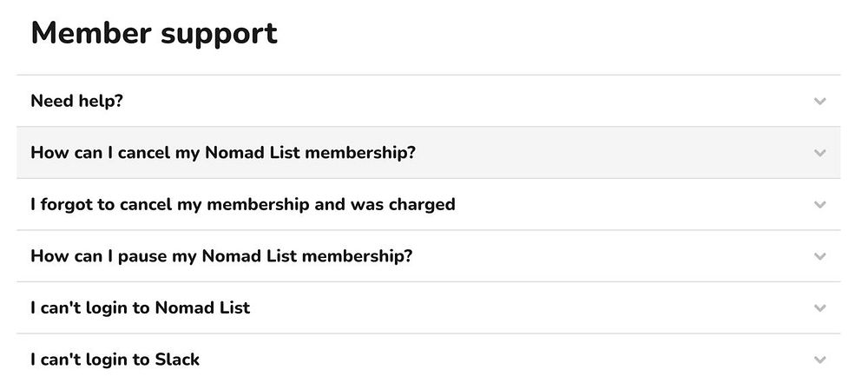Click the 'Member support' heading
The width and height of the screenshot is (868, 383).
(x=154, y=33)
